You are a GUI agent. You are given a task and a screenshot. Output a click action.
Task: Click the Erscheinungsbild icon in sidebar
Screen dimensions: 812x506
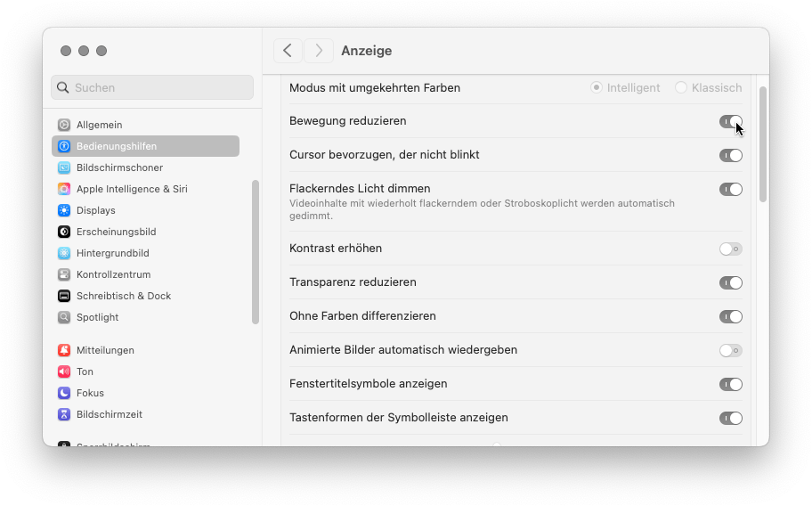pyautogui.click(x=64, y=232)
